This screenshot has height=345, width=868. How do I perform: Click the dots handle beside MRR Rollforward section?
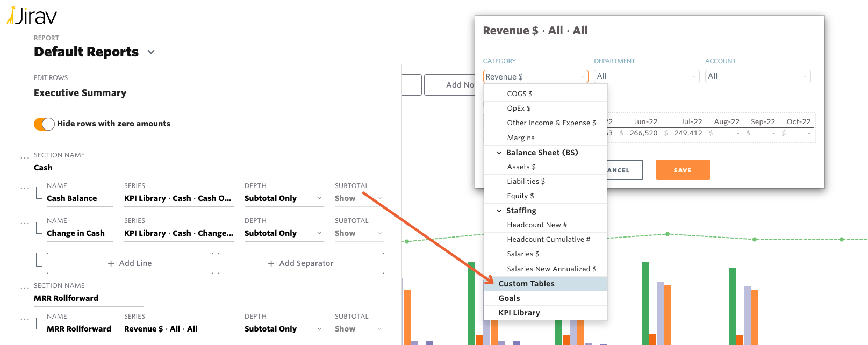click(25, 289)
